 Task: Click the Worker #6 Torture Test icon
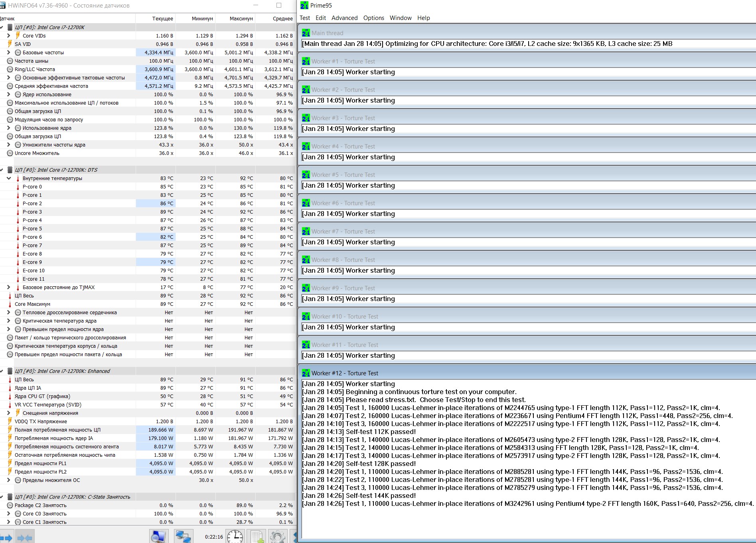point(306,203)
